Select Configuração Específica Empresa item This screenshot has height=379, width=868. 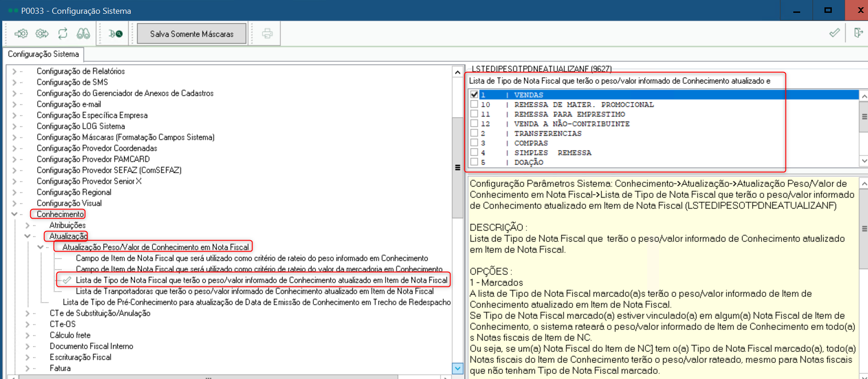coord(92,115)
